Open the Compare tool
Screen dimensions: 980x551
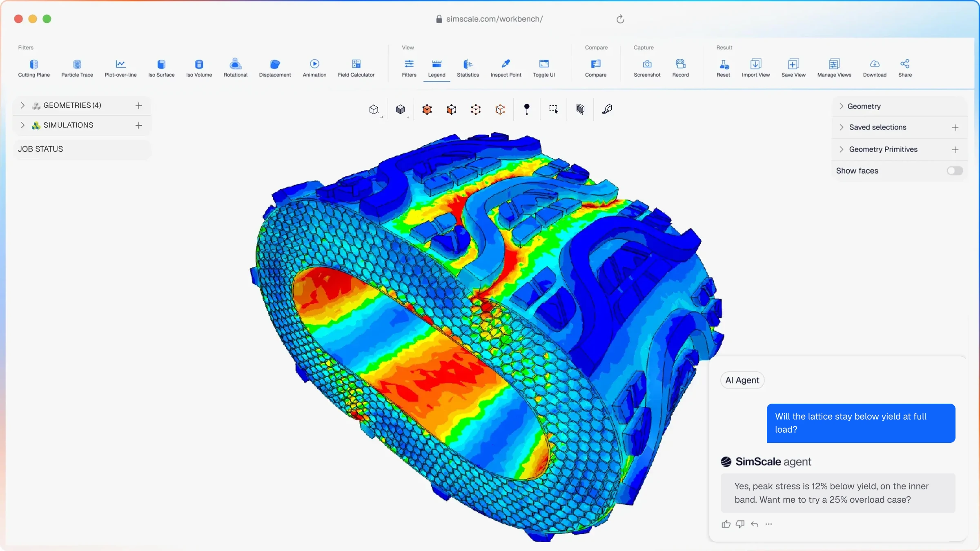[x=596, y=68]
